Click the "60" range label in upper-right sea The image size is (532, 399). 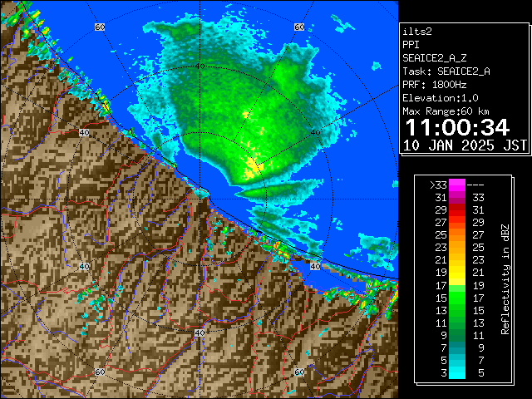[x=299, y=27]
